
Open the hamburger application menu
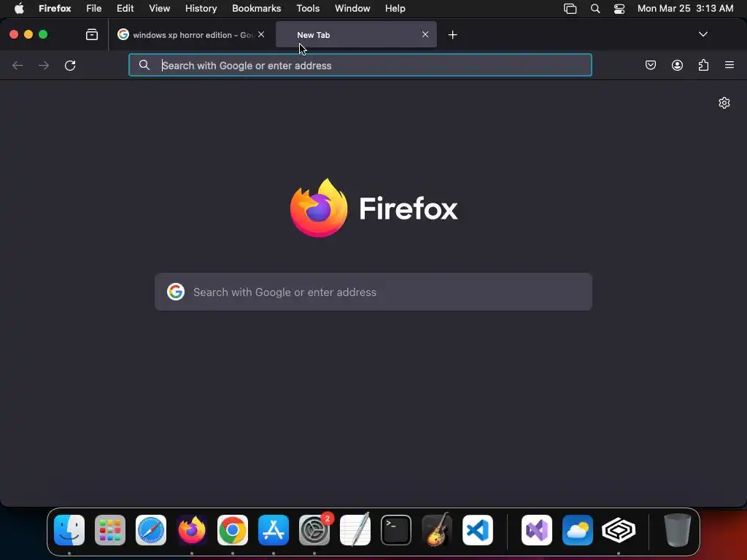tap(729, 65)
